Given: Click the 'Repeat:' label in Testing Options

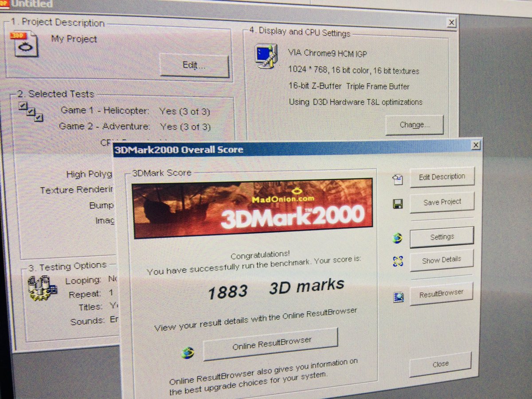Looking at the screenshot, I should (x=85, y=294).
